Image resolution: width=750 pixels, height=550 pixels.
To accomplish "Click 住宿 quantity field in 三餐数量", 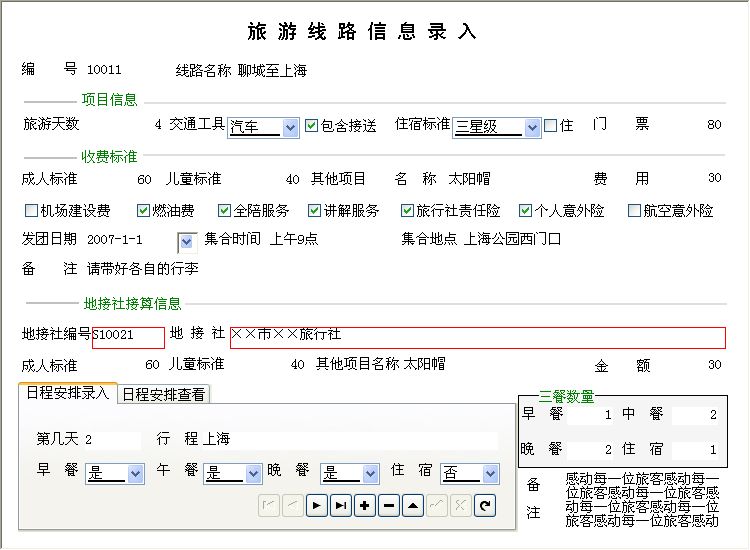I will 695,450.
